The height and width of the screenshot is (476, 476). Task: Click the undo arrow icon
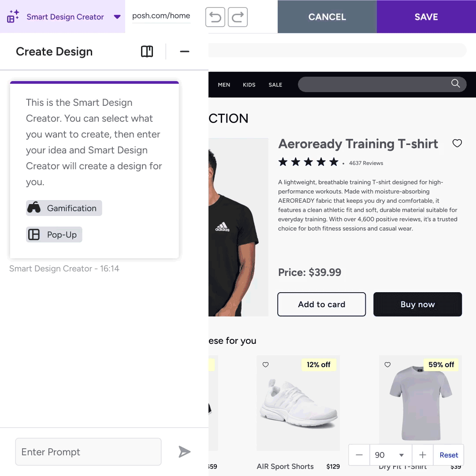215,17
